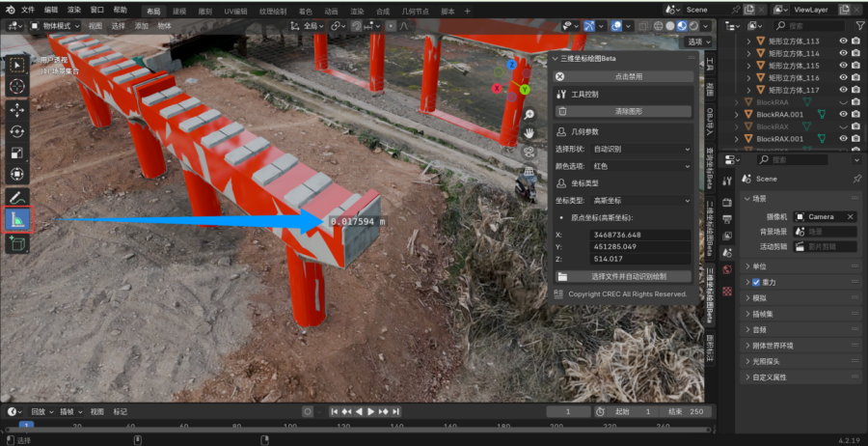Toggle visibility of BlockRAA.001

(843, 114)
